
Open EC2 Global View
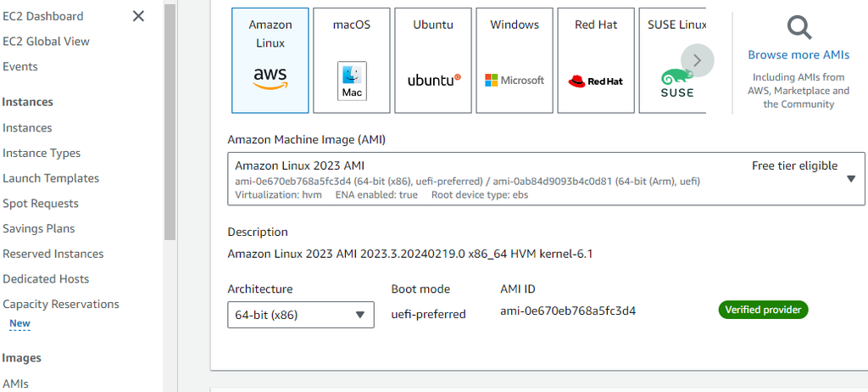coord(46,42)
